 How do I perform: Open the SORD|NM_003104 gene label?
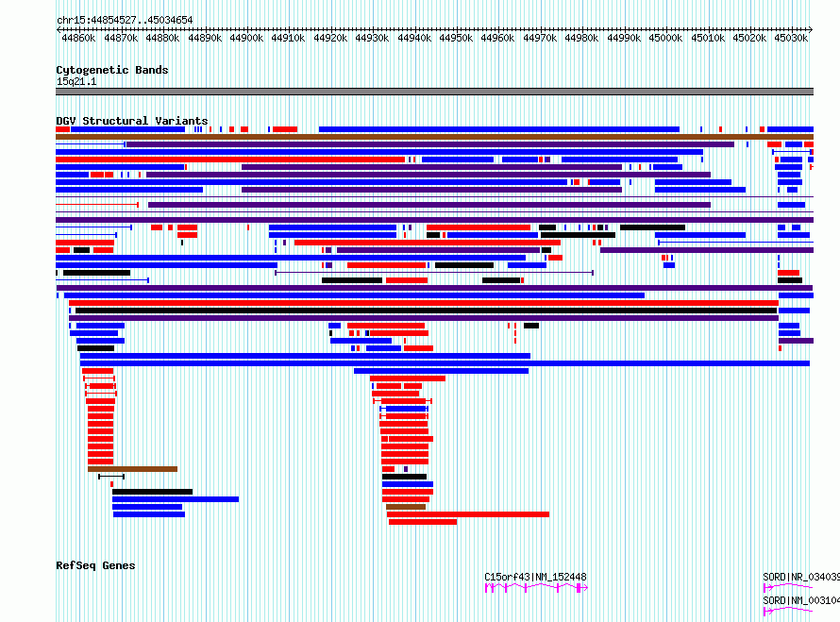(801, 600)
